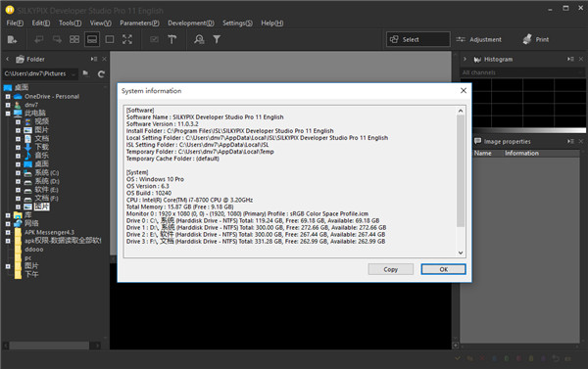588x369 pixels.
Task: Select the 系统 (D:) drive
Action: click(46, 181)
